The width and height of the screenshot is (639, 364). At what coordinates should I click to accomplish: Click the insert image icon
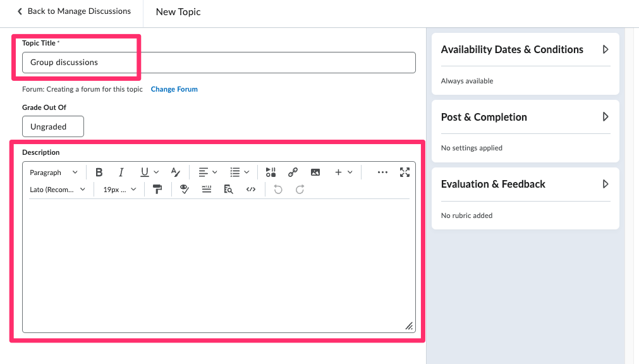click(315, 173)
